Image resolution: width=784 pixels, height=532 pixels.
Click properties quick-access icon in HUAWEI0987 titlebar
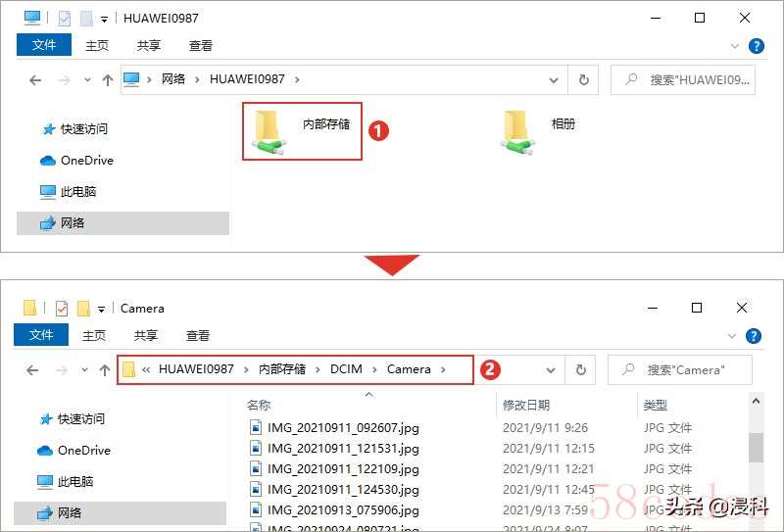(x=65, y=19)
